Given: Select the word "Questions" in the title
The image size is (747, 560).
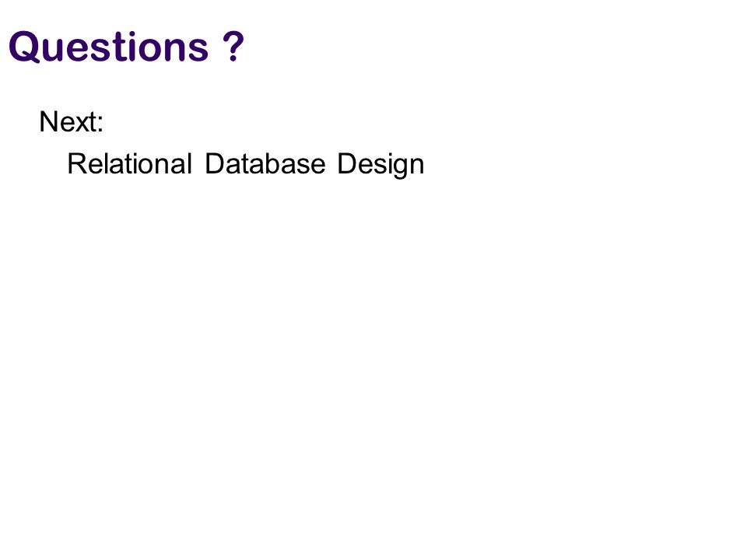Looking at the screenshot, I should 109,47.
